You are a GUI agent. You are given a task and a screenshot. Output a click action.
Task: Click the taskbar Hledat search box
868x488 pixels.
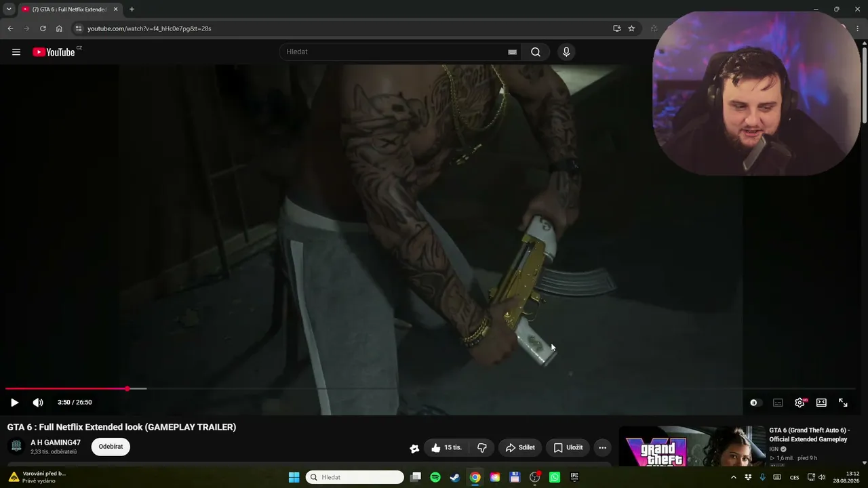[355, 477]
